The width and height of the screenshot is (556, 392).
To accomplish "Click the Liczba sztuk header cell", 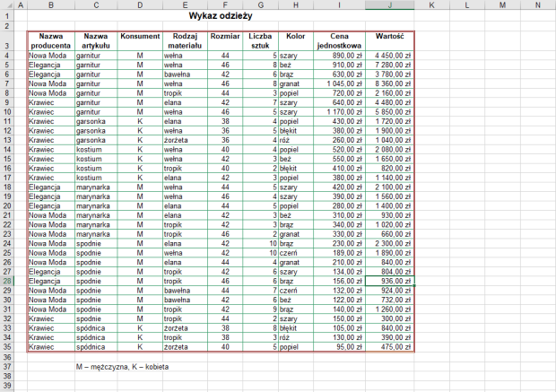I will pyautogui.click(x=260, y=40).
